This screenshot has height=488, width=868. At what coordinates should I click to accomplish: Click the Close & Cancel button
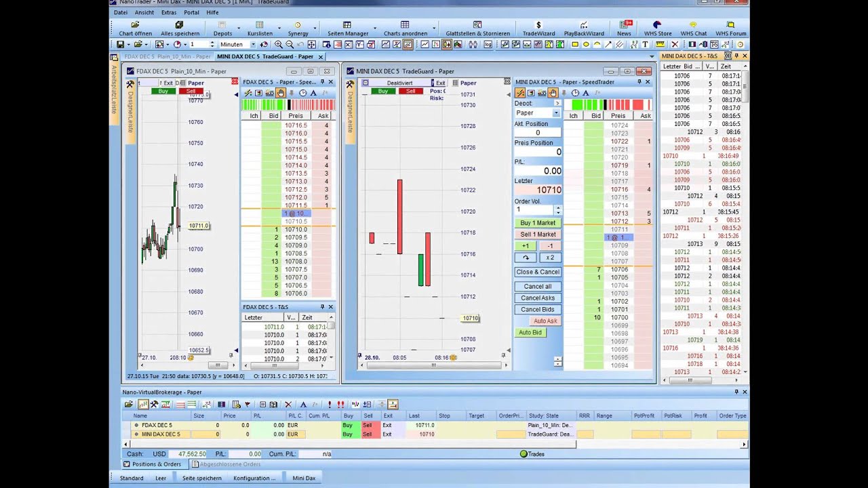[538, 272]
